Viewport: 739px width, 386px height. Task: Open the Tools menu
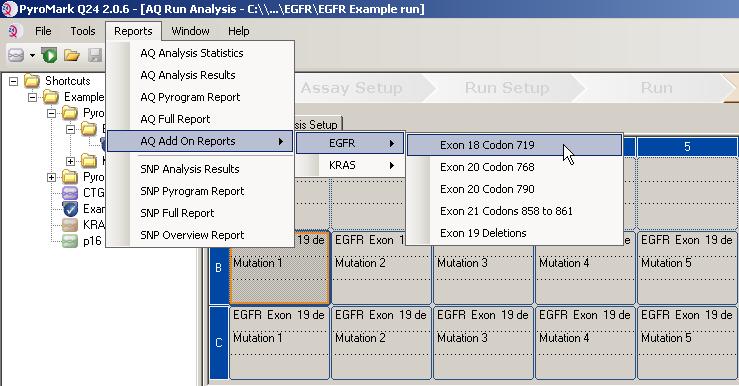83,31
